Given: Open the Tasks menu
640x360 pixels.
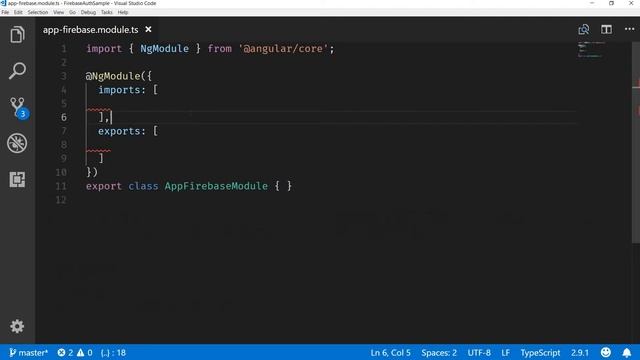Looking at the screenshot, I should tap(107, 12).
